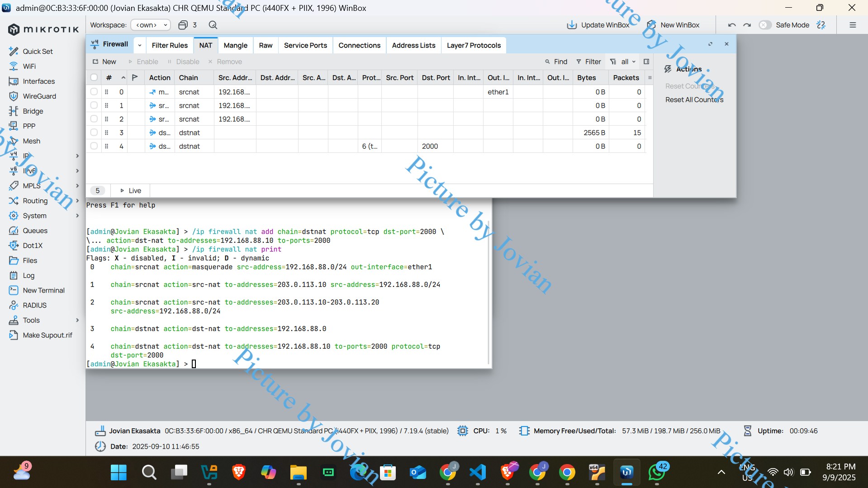Viewport: 868px width, 488px height.
Task: Click the undo arrow
Action: pyautogui.click(x=732, y=25)
